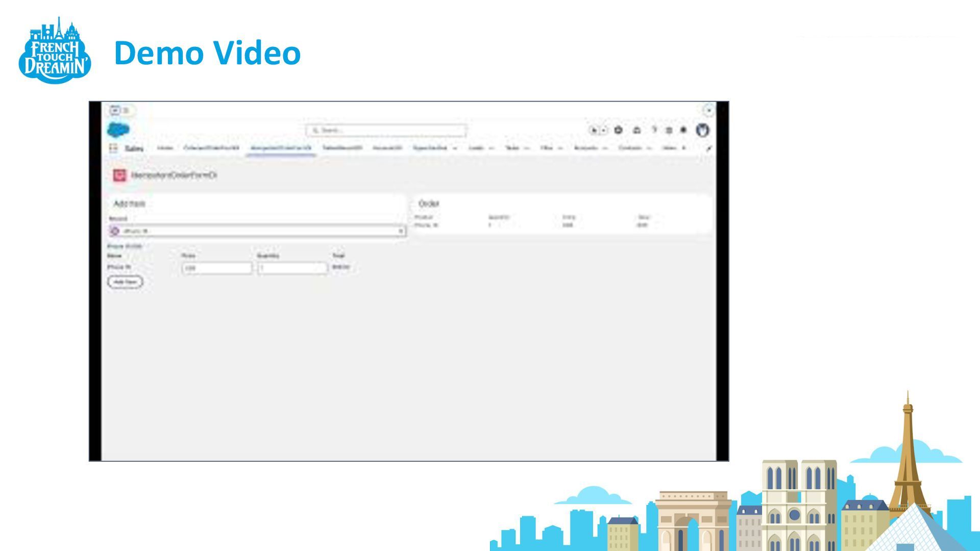Image resolution: width=980 pixels, height=551 pixels.
Task: Open the user avatar profile menu
Action: point(702,130)
